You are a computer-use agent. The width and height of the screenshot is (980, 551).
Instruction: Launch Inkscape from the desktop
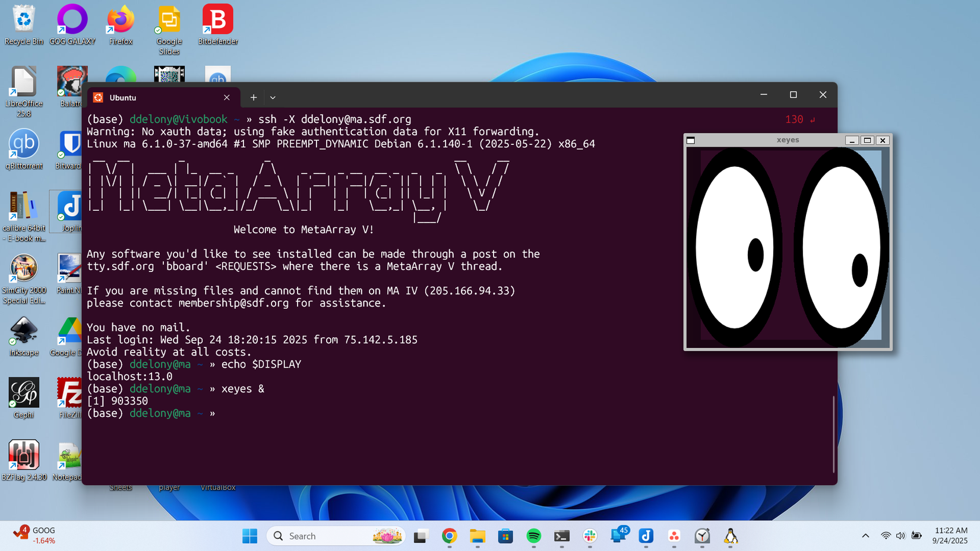point(24,332)
